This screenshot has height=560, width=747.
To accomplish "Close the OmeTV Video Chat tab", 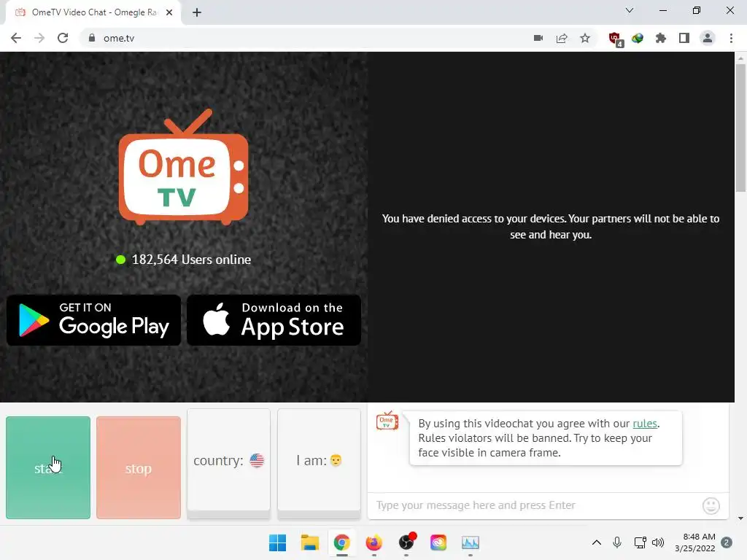I will [169, 12].
